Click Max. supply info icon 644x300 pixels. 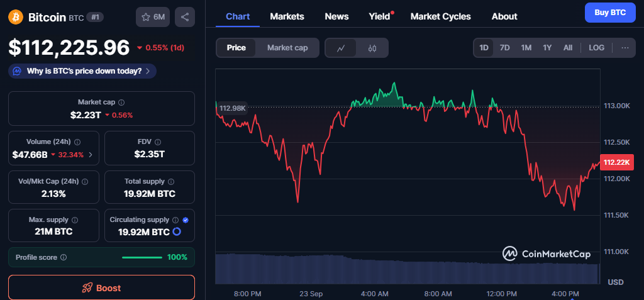point(75,220)
